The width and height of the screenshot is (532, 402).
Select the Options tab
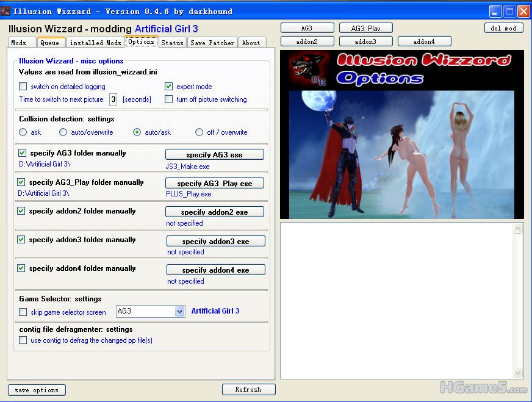point(141,41)
